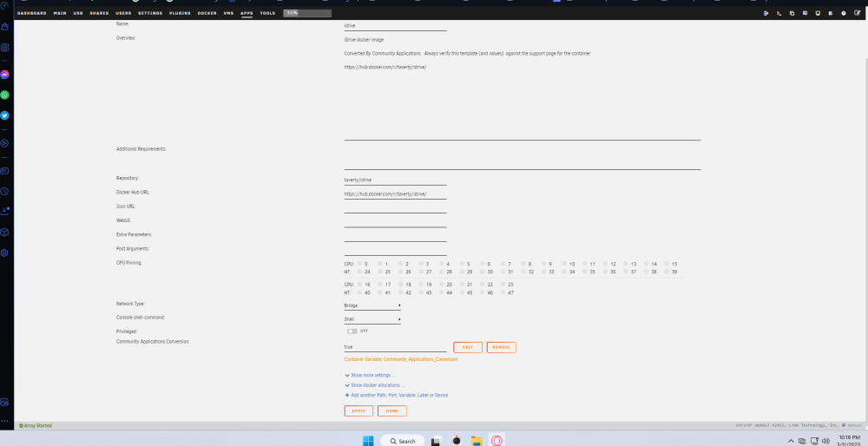Click the Docker Hub URL field

(395, 194)
